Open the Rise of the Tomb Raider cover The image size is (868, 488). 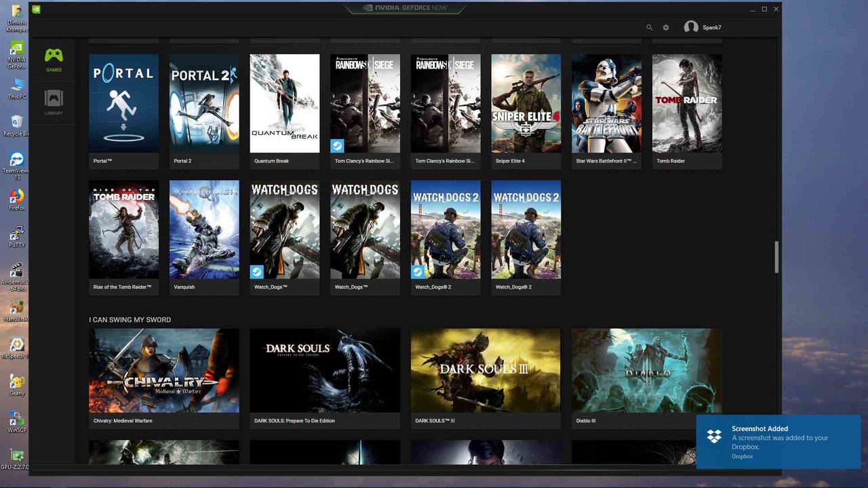(x=123, y=229)
